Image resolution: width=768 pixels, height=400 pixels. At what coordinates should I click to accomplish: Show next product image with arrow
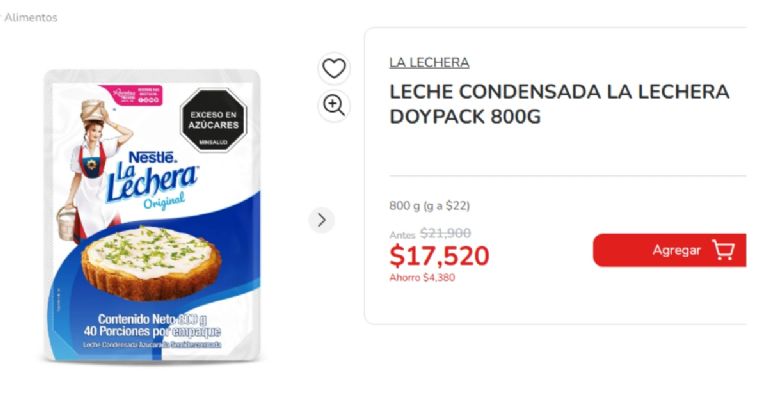(321, 220)
